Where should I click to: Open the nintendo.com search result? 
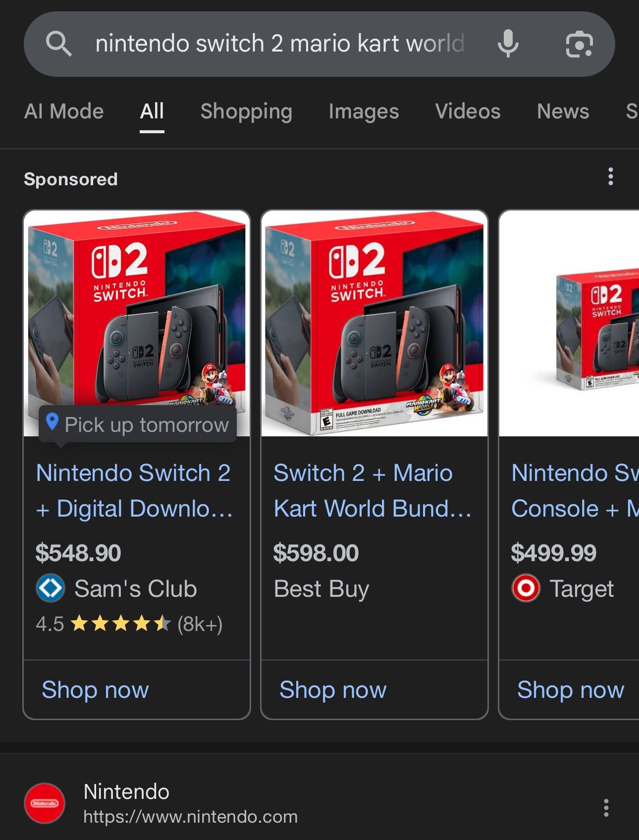point(190,816)
